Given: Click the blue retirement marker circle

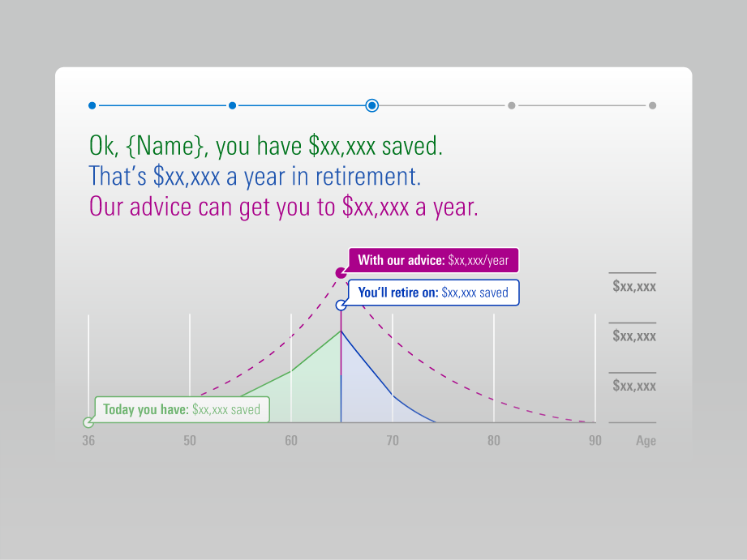Looking at the screenshot, I should [x=341, y=306].
